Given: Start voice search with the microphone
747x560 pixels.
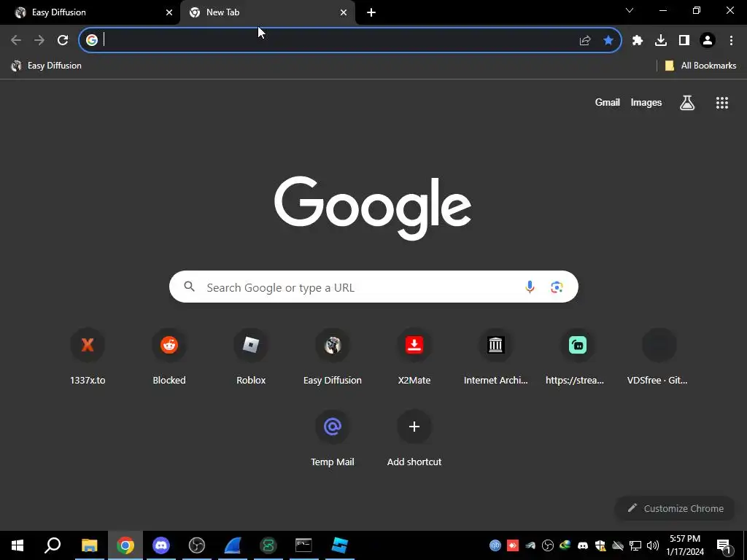Looking at the screenshot, I should coord(530,287).
